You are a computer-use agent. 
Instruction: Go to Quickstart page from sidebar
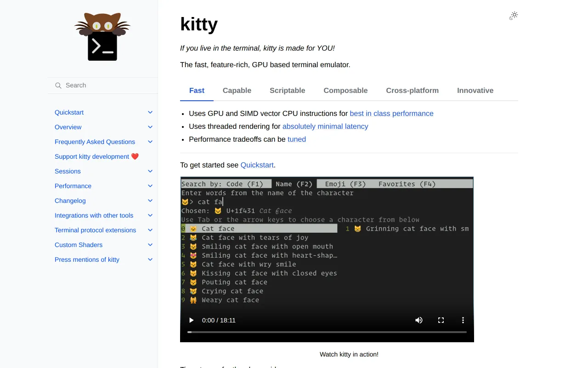(69, 112)
